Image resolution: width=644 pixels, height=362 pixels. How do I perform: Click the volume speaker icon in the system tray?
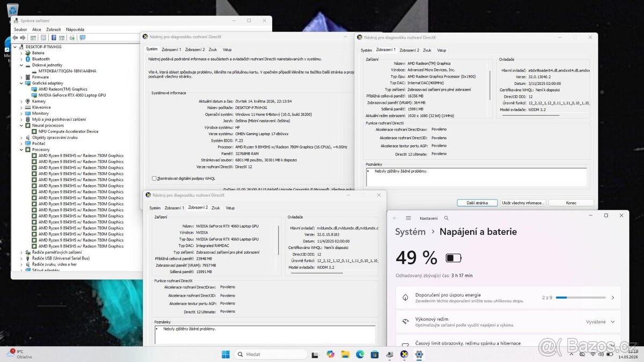pyautogui.click(x=601, y=354)
